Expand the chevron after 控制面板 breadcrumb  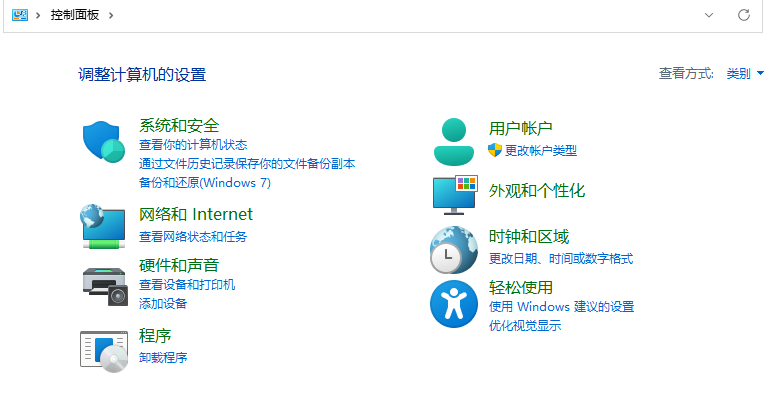click(x=111, y=15)
